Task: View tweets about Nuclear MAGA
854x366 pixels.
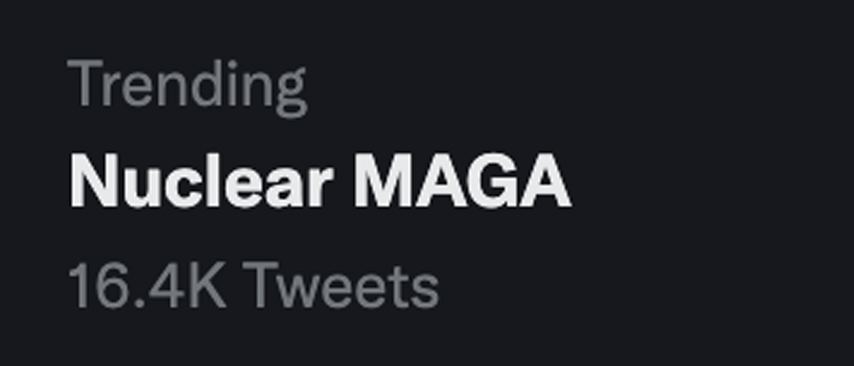Action: coord(320,180)
